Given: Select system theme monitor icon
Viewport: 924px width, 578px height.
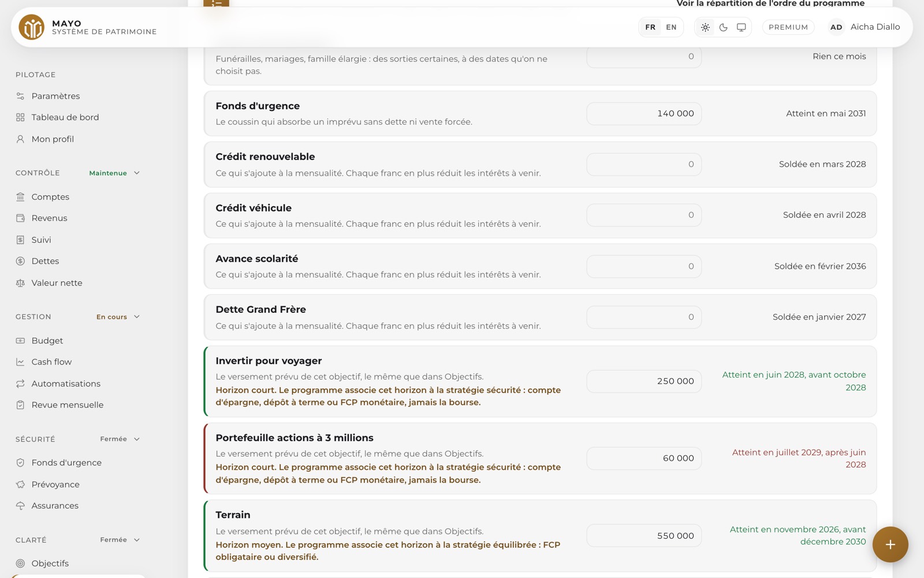Looking at the screenshot, I should (742, 27).
